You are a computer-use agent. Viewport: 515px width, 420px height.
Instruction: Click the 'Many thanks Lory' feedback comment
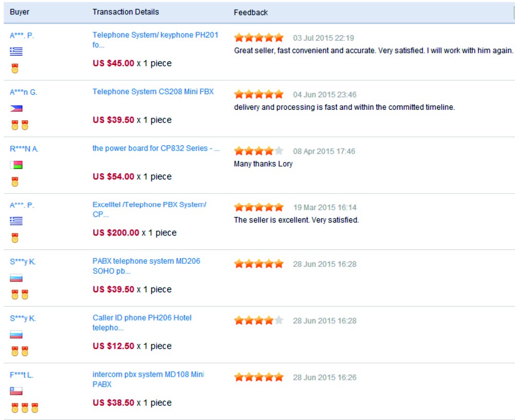pyautogui.click(x=263, y=164)
